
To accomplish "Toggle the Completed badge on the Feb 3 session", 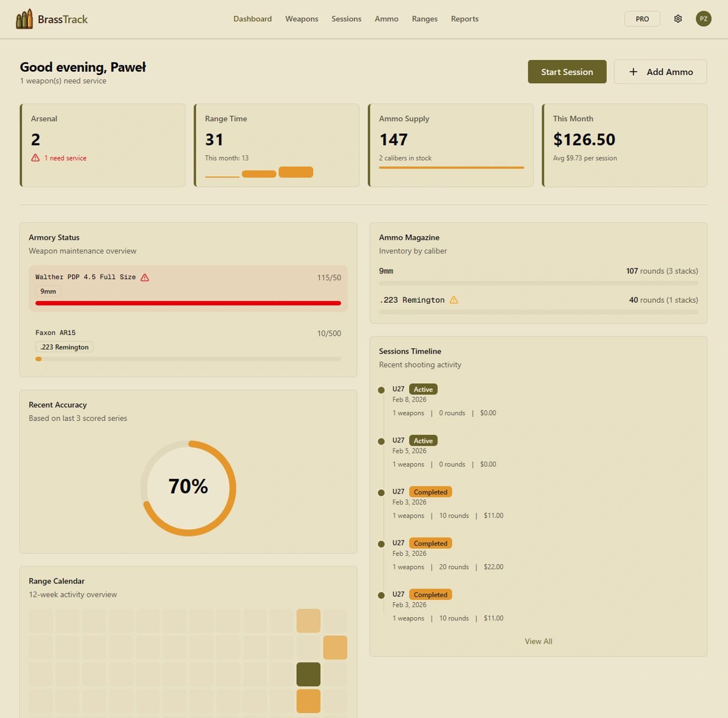I will (x=430, y=491).
